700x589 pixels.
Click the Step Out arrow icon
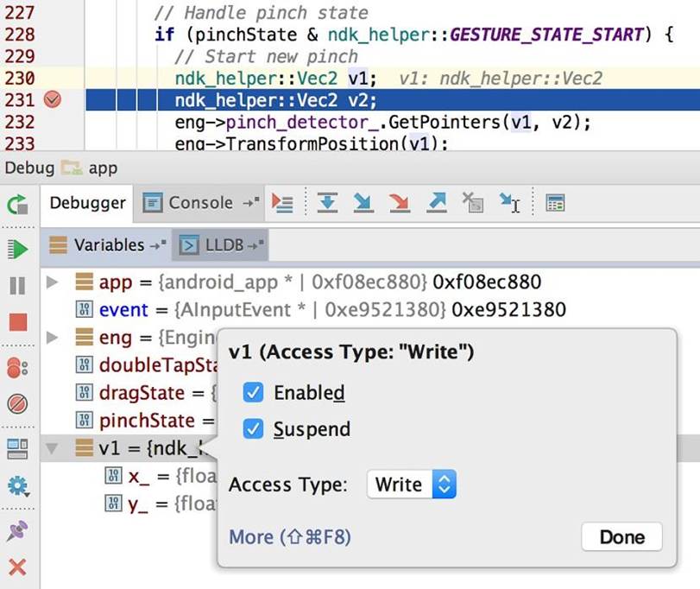437,203
